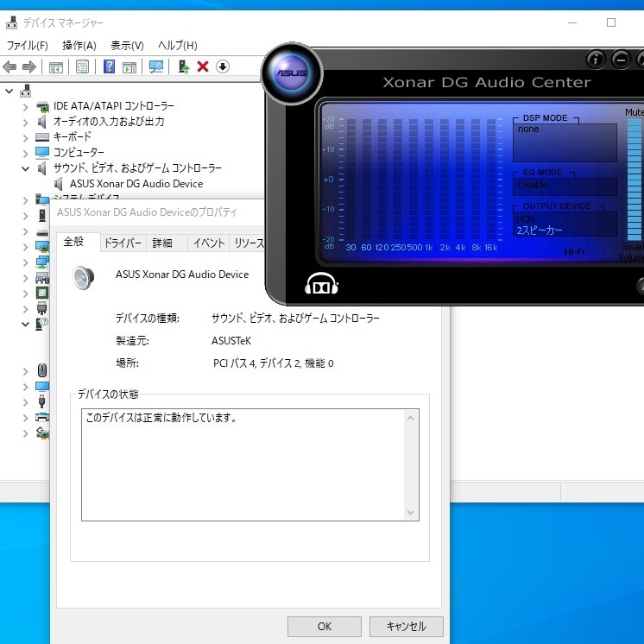Click the USB plug category icon in tree
The width and height of the screenshot is (644, 644).
[41, 401]
